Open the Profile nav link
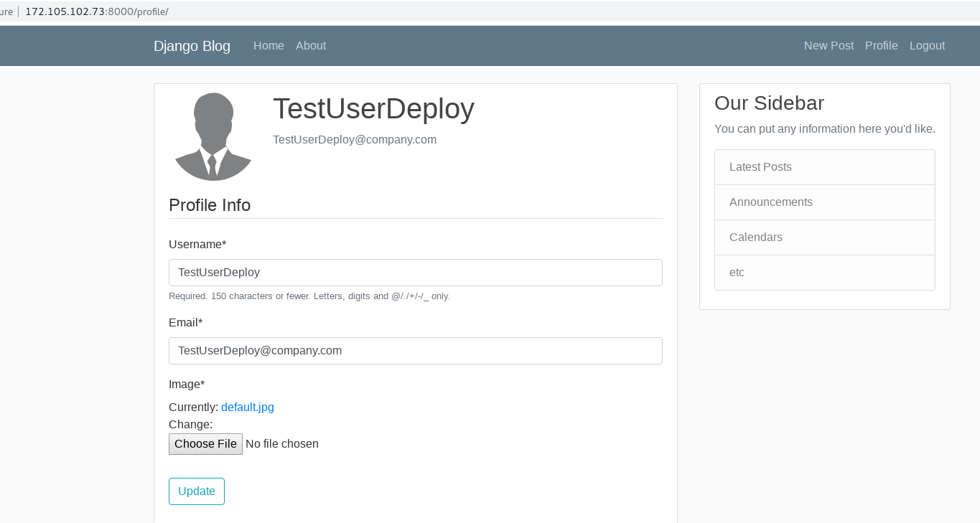The height and width of the screenshot is (523, 980). point(881,45)
